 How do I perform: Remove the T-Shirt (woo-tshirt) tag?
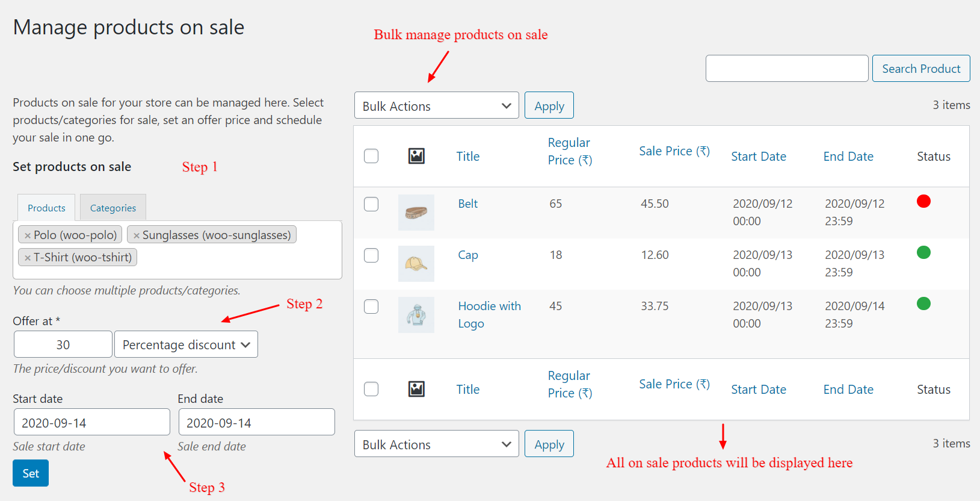coord(28,257)
